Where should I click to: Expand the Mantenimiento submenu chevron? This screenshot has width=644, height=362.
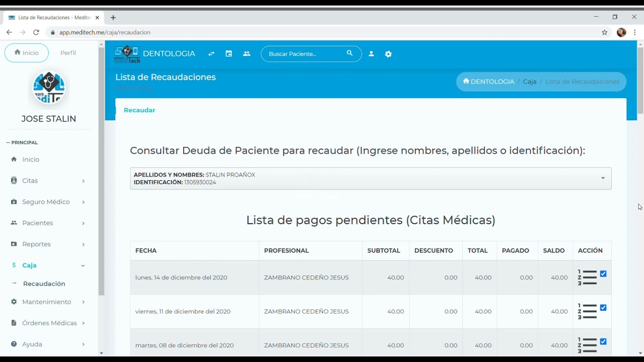84,302
